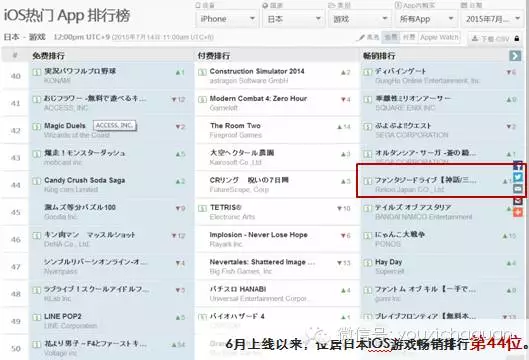The image size is (529, 360).
Task: Open the パチスロ HANABI app link
Action: pos(238,289)
